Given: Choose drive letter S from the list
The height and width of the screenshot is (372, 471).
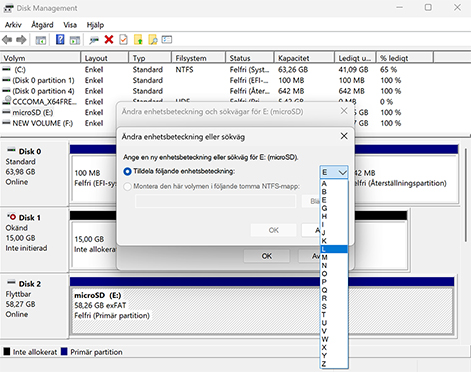Looking at the screenshot, I should click(334, 306).
